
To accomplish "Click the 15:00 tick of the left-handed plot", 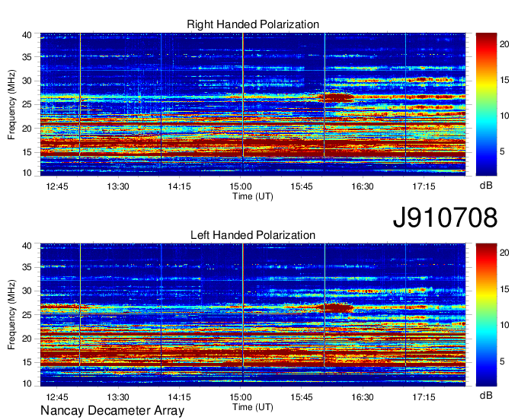I will [x=241, y=397].
